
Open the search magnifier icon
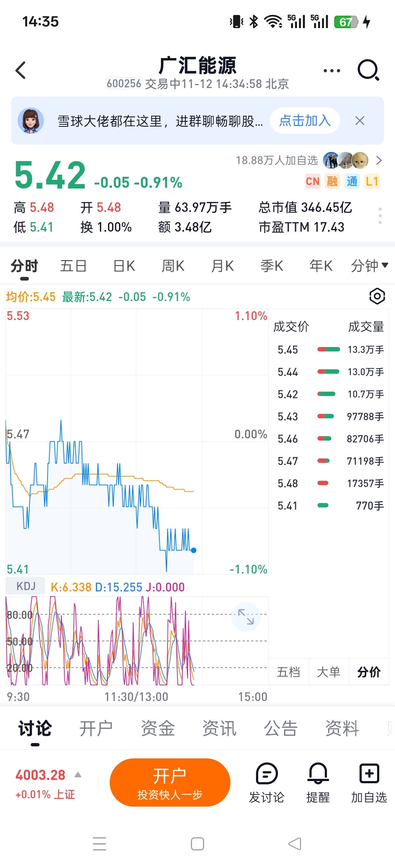click(x=368, y=70)
